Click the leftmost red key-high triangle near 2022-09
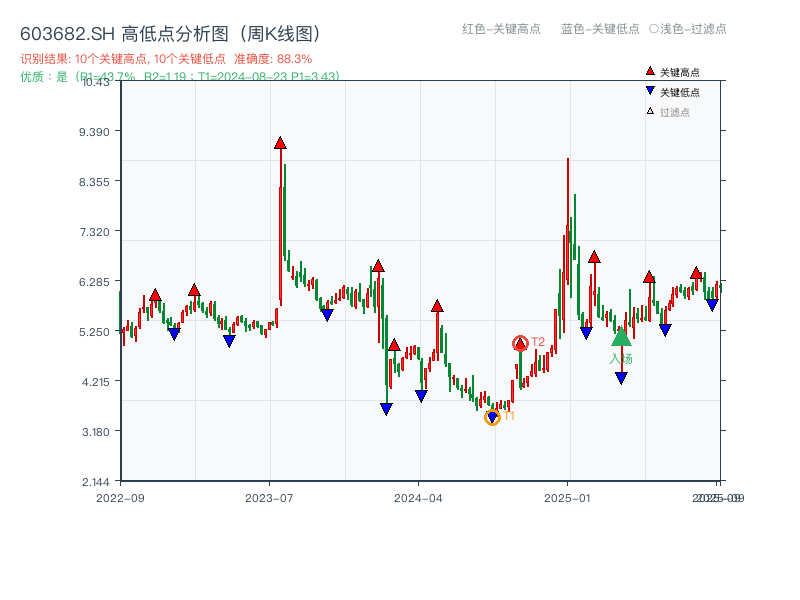This screenshot has height=600, width=800. coord(155,293)
